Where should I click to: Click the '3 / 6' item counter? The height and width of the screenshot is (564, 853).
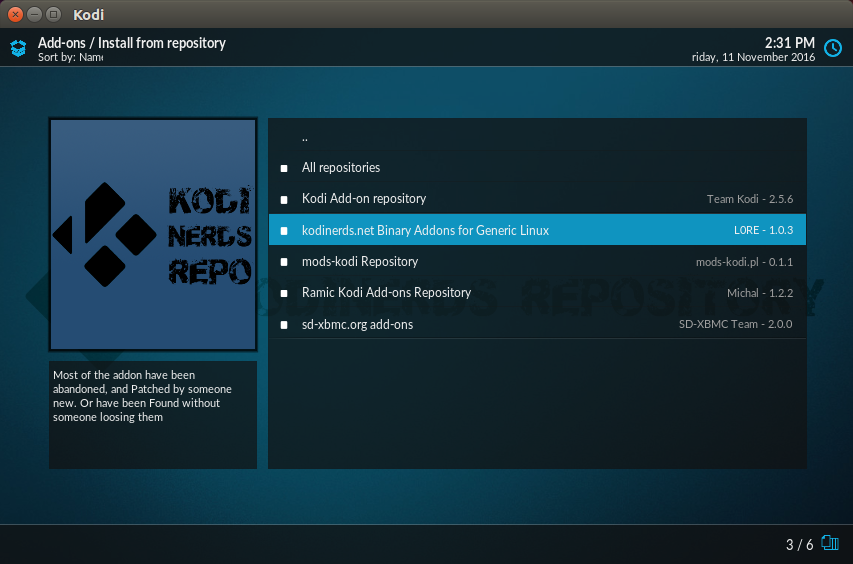(799, 544)
